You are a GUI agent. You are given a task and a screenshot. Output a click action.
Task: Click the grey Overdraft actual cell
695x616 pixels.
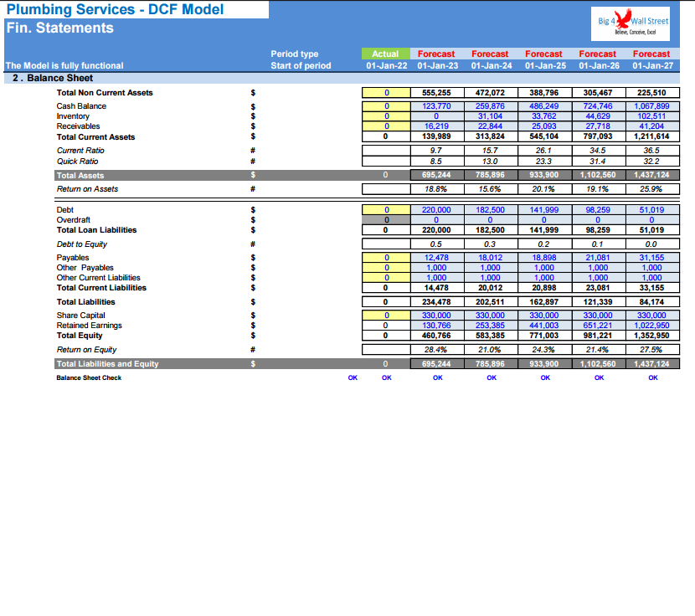click(386, 220)
